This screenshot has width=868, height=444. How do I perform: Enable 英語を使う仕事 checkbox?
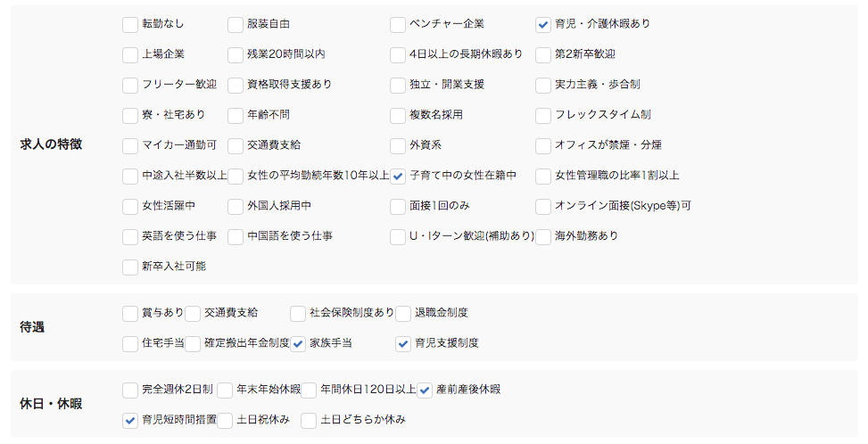pyautogui.click(x=130, y=236)
